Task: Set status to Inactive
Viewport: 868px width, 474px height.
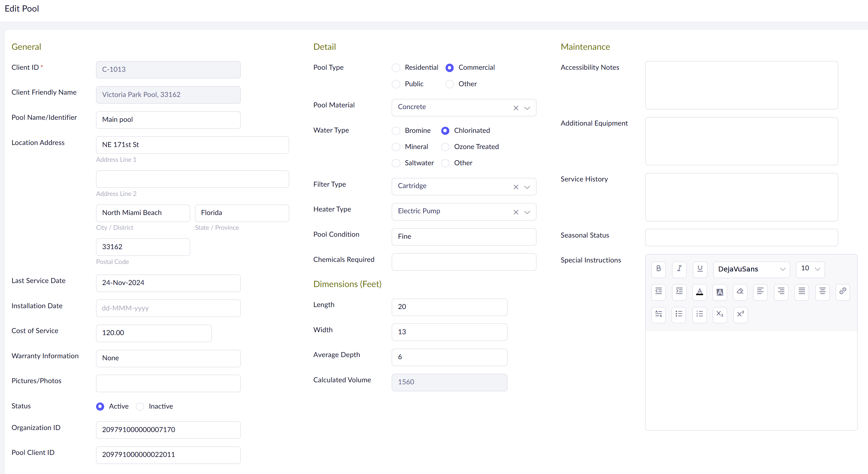Action: pyautogui.click(x=140, y=407)
